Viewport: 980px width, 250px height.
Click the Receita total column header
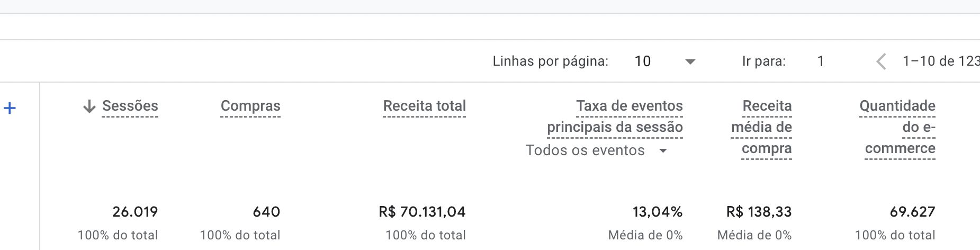point(424,106)
